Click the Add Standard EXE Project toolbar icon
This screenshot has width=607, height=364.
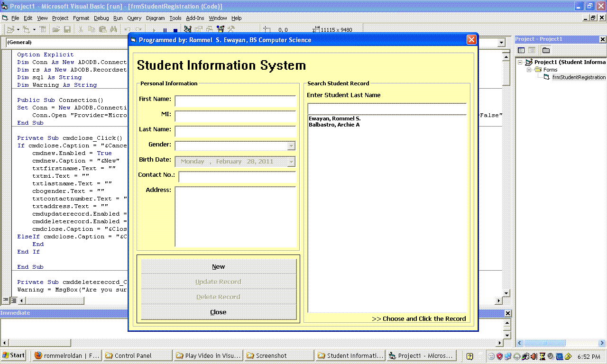pyautogui.click(x=10, y=29)
